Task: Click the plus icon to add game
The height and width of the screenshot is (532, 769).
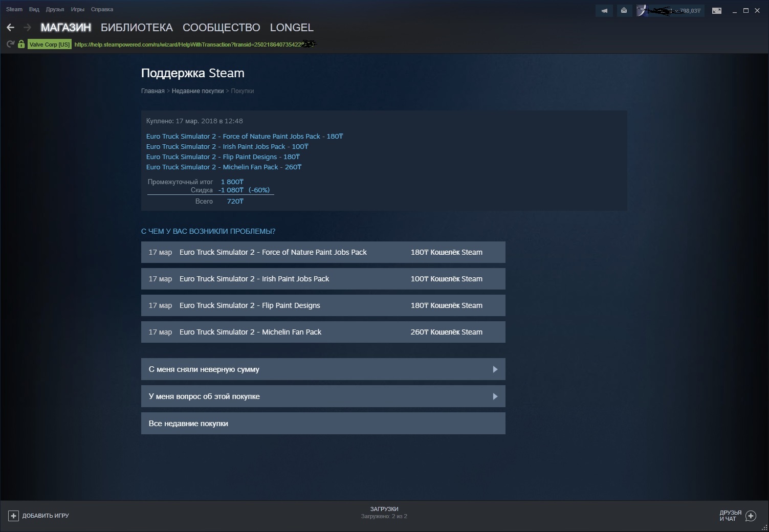Action: (x=14, y=516)
